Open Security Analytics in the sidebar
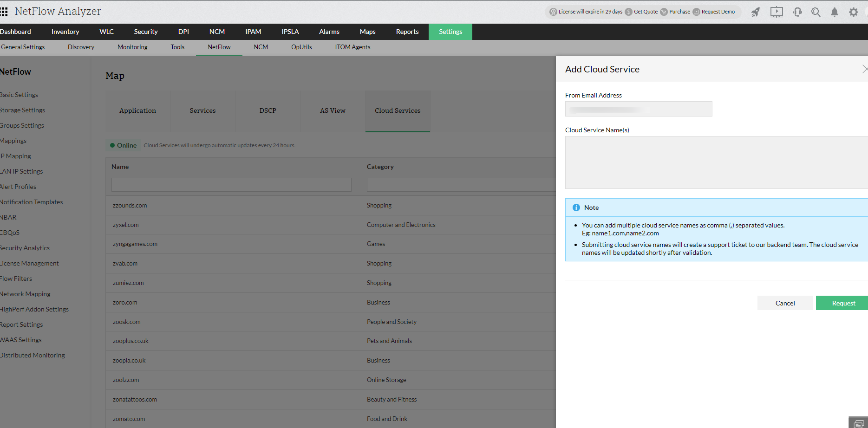The height and width of the screenshot is (428, 868). tap(25, 248)
